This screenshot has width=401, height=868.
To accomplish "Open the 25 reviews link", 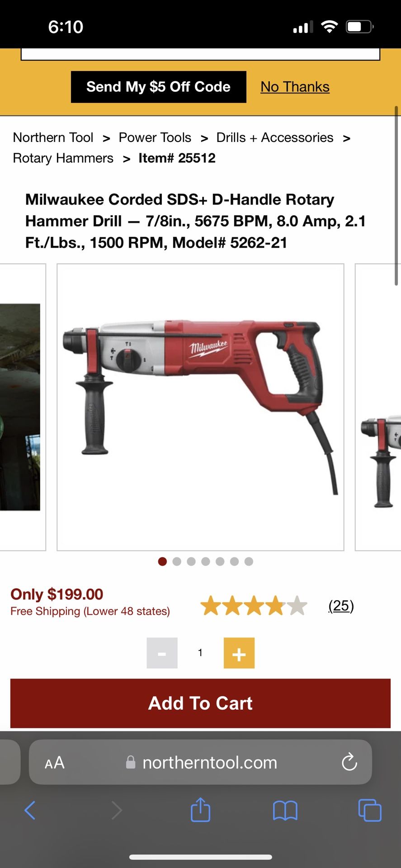I will (341, 606).
